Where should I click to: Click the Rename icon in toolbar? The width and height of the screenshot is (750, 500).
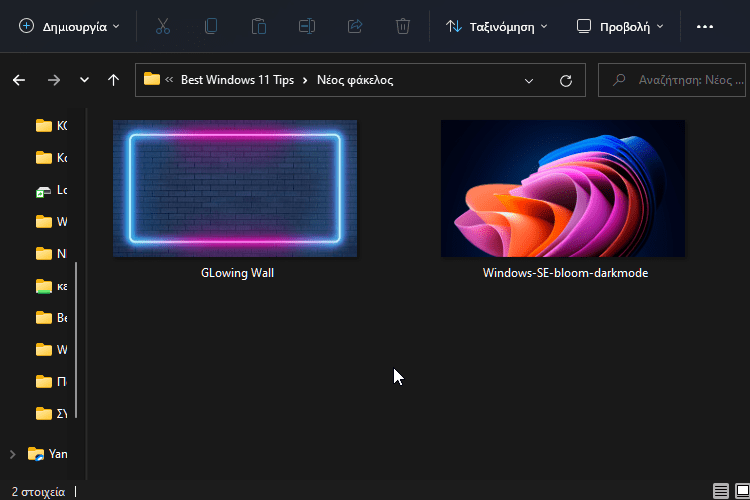307,26
